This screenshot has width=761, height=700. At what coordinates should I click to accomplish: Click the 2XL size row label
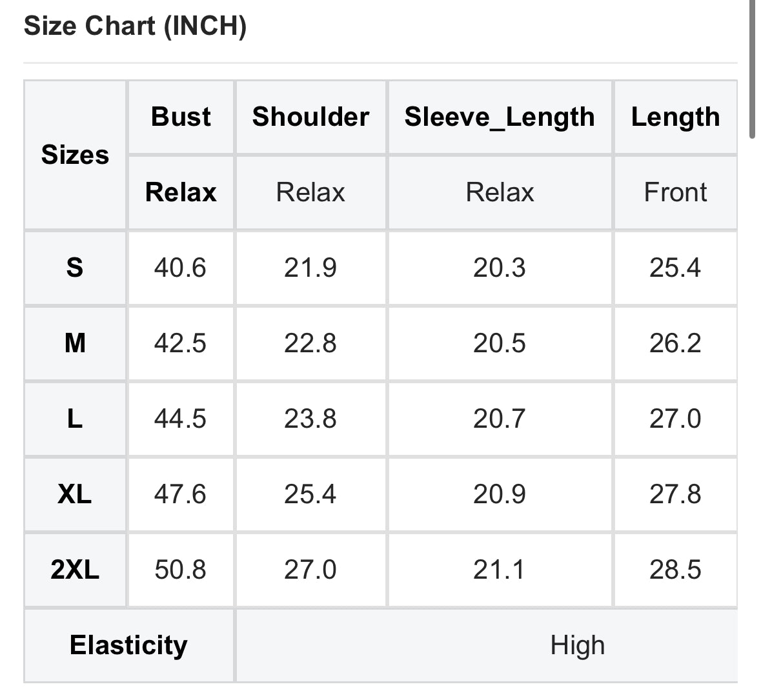[75, 570]
